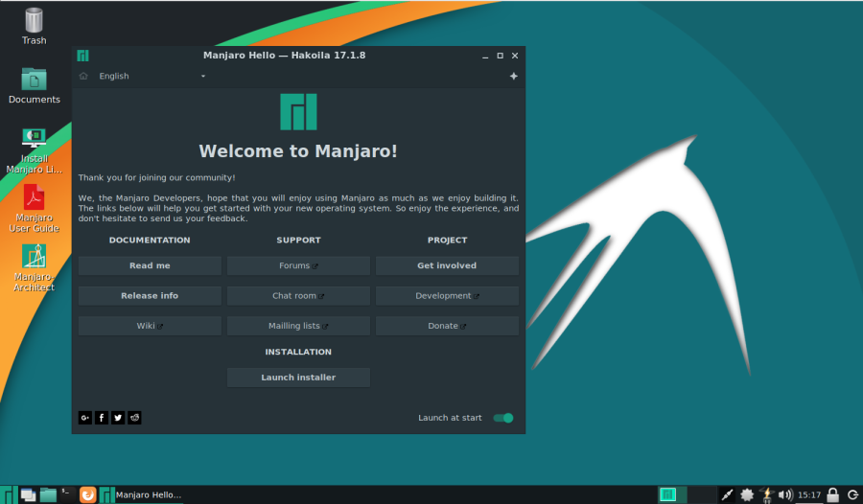Screen dimensions: 863x504
Task: Select the Install Manjaro Linux desktop icon
Action: (x=35, y=150)
